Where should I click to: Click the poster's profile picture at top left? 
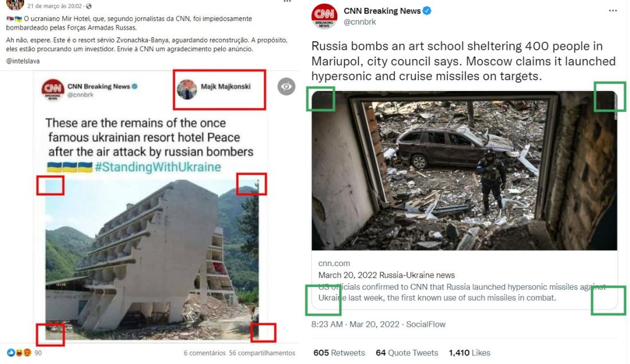[x=15, y=5]
